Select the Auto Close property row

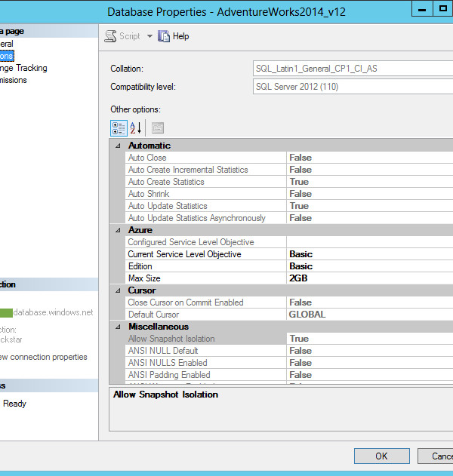pyautogui.click(x=289, y=158)
